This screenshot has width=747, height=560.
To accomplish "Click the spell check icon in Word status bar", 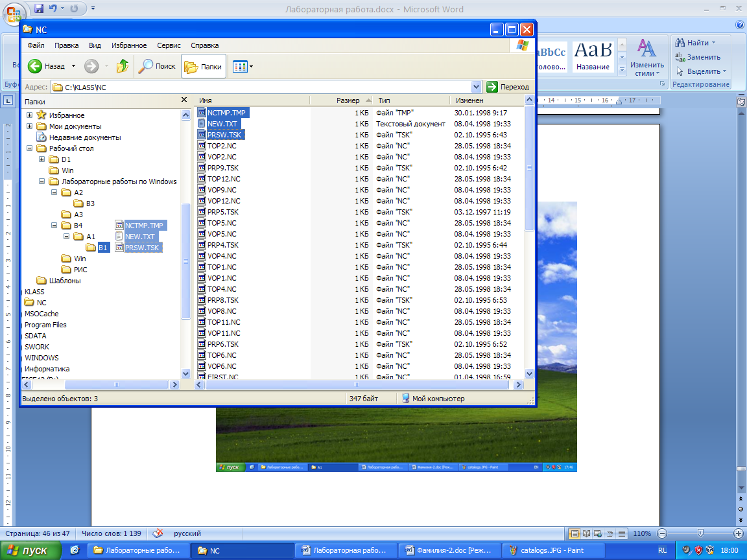I will pos(158,533).
